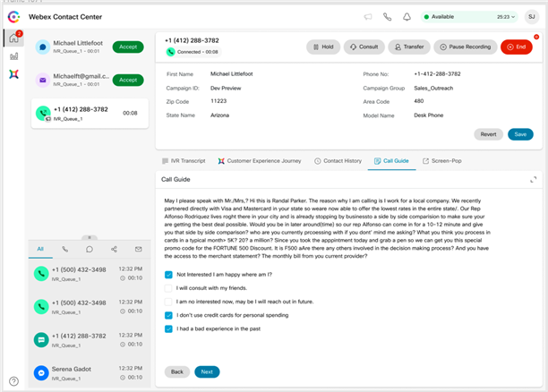Viewport: 548px width, 392px height.
Task: Expand the Call Guide panel fullscreen icon
Action: [x=534, y=180]
